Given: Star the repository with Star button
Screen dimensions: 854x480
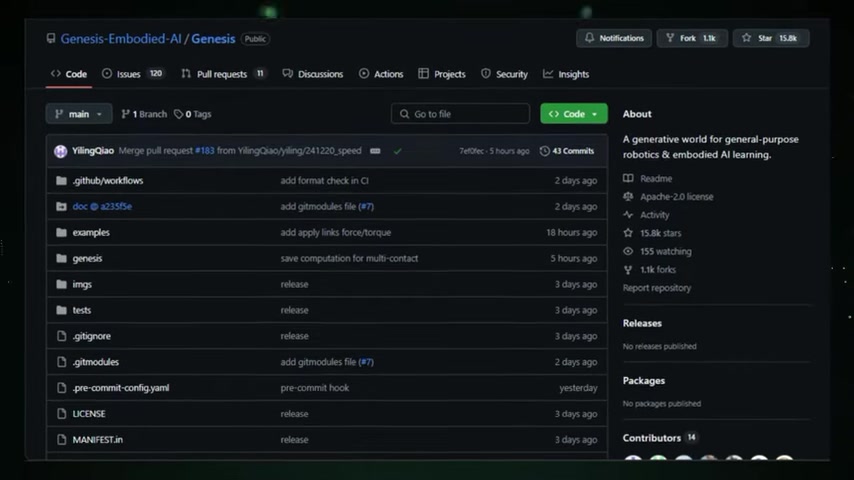Looking at the screenshot, I should point(771,38).
